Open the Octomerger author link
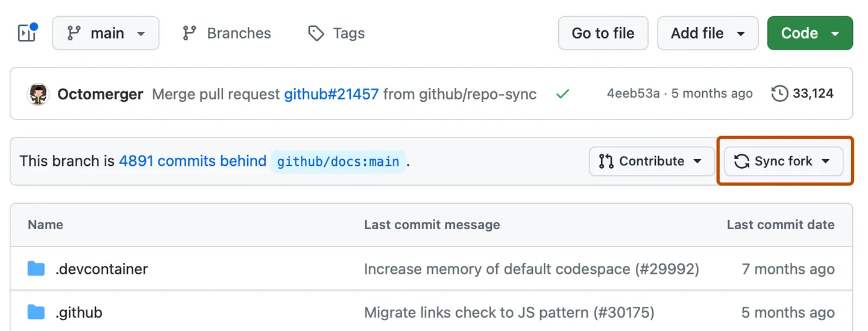The image size is (868, 331). pyautogui.click(x=100, y=94)
